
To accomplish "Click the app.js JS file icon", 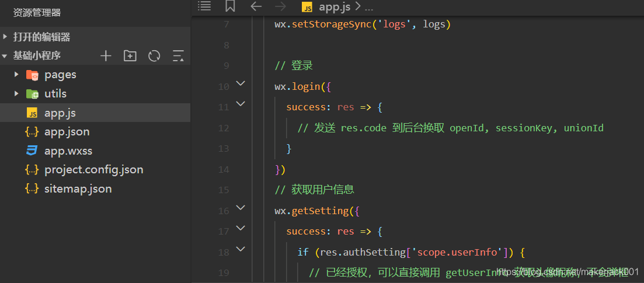I will (32, 113).
